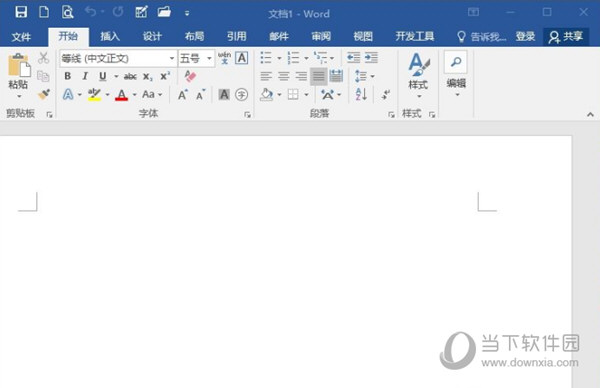Click the Sort A-Z icon

(x=361, y=94)
